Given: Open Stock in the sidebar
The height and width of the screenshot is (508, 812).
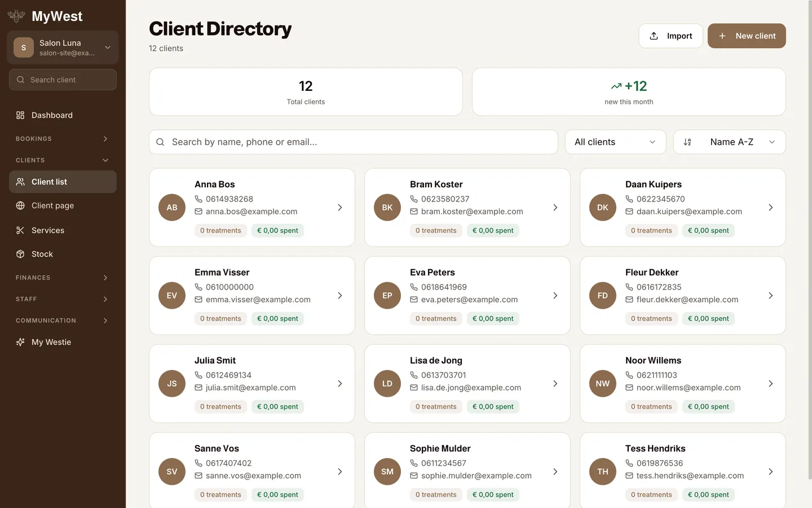Looking at the screenshot, I should [x=63, y=254].
